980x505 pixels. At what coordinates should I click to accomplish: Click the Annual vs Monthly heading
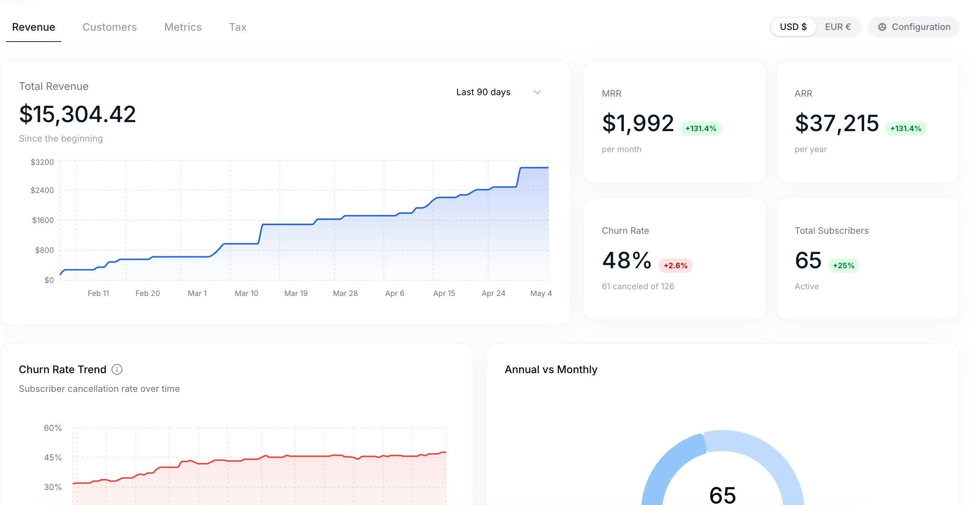pos(551,369)
